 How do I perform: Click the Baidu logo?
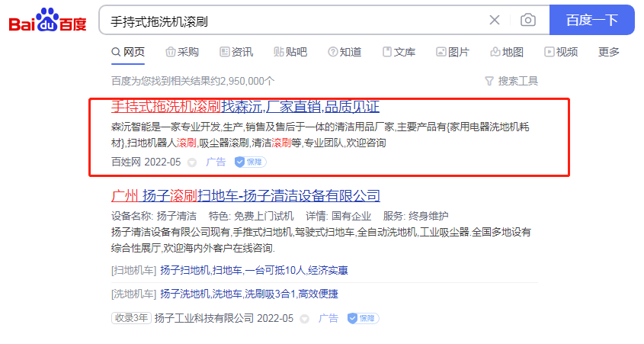click(x=48, y=20)
